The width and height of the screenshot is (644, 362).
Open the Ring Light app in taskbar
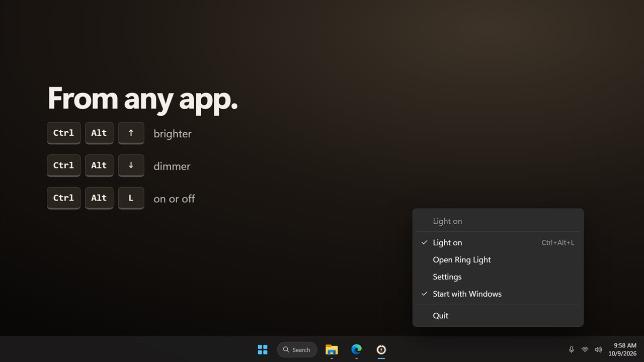coord(381,349)
